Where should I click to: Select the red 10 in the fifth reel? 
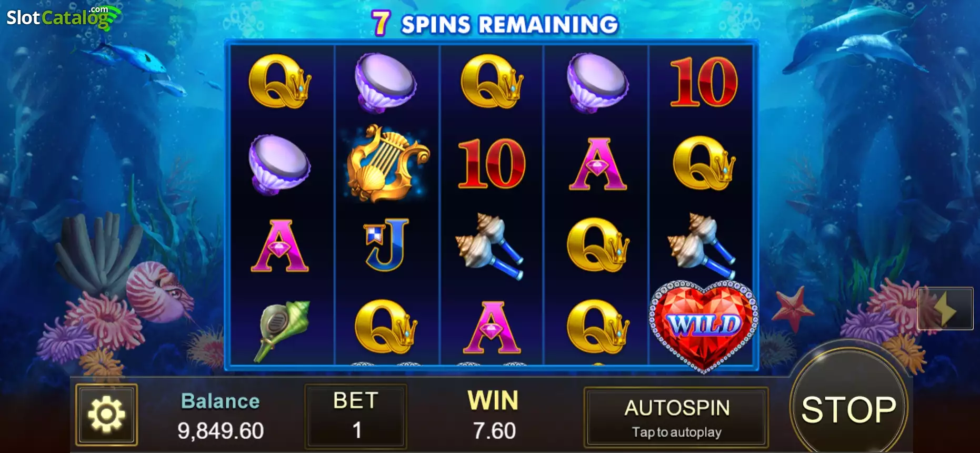pos(703,82)
